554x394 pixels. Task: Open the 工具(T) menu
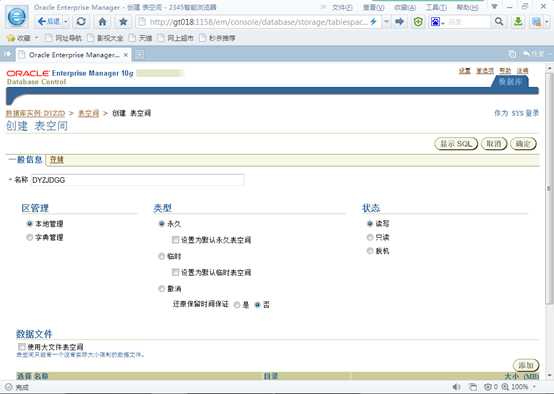[x=436, y=7]
